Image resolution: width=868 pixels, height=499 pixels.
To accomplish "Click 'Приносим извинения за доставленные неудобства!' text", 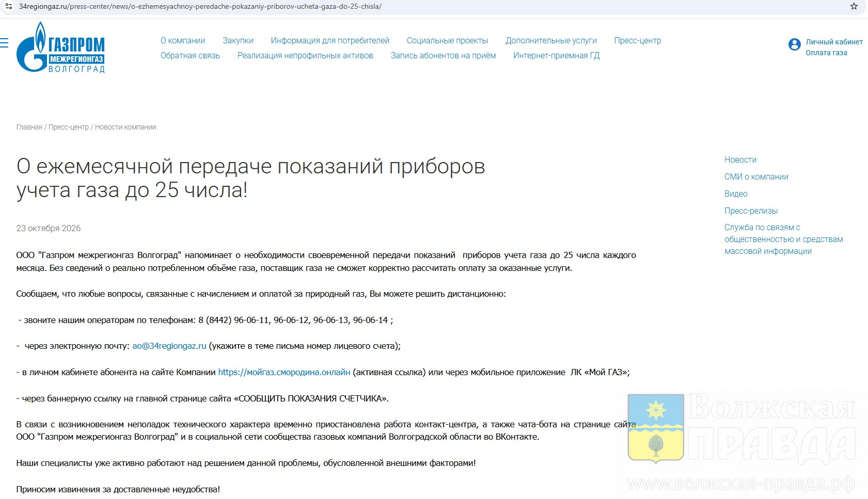I will click(118, 490).
